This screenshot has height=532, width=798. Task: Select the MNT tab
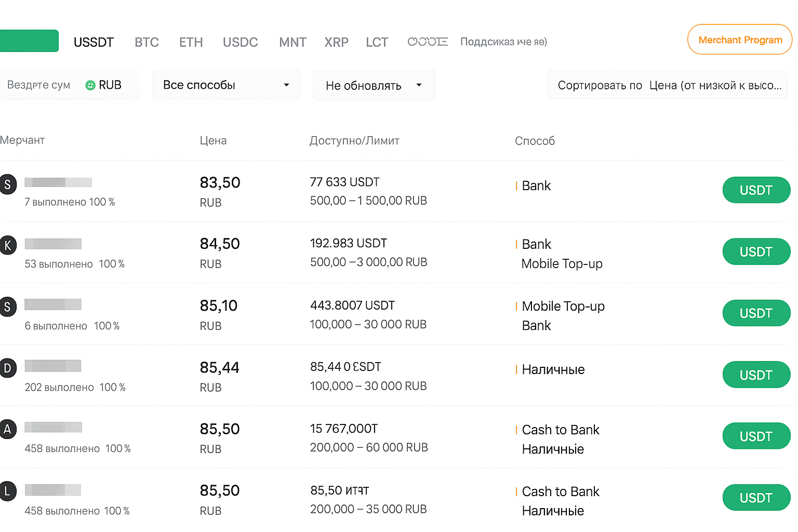click(292, 42)
